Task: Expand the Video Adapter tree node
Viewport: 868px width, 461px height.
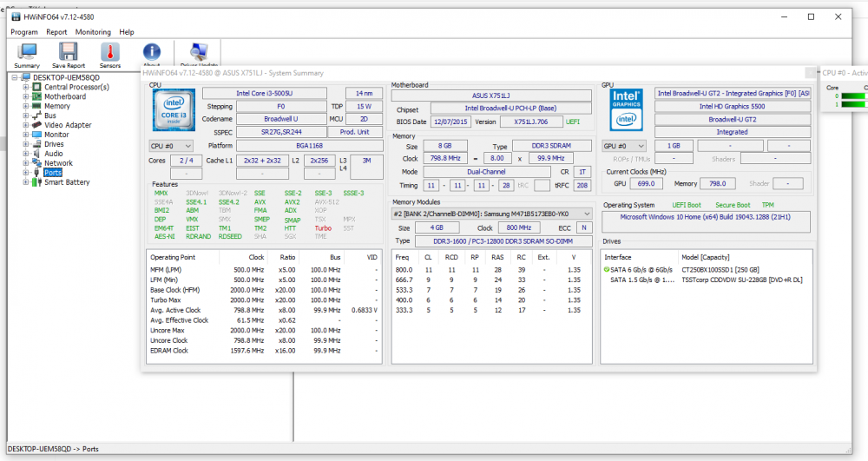Action: 26,125
